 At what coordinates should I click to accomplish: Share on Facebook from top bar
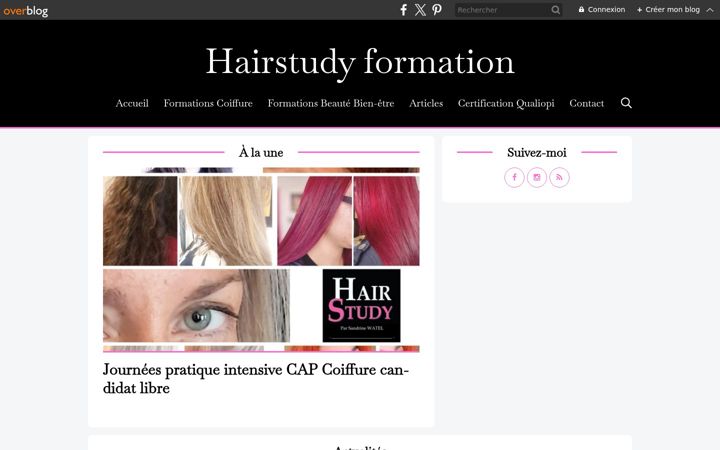tap(404, 10)
